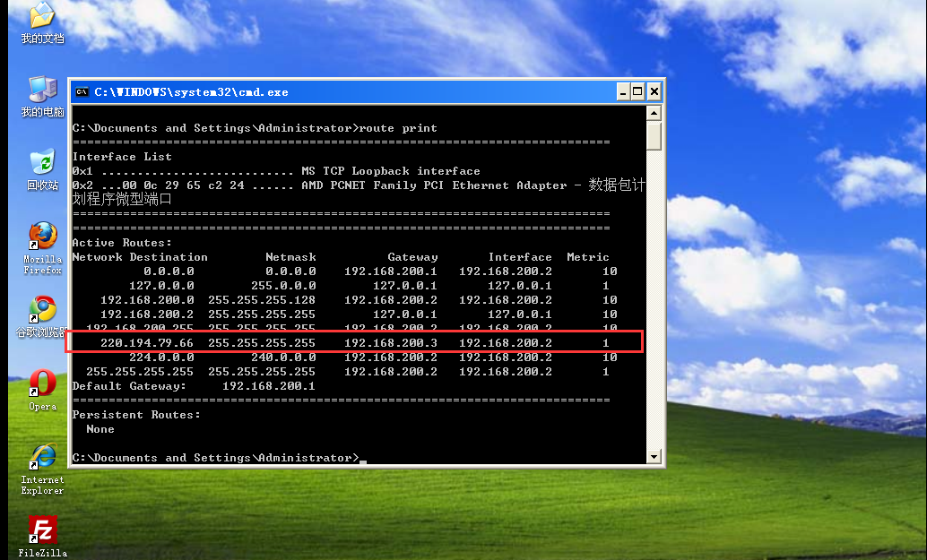
Task: Click 'Default Gateway: 192.168.200.1' line
Action: pos(194,386)
